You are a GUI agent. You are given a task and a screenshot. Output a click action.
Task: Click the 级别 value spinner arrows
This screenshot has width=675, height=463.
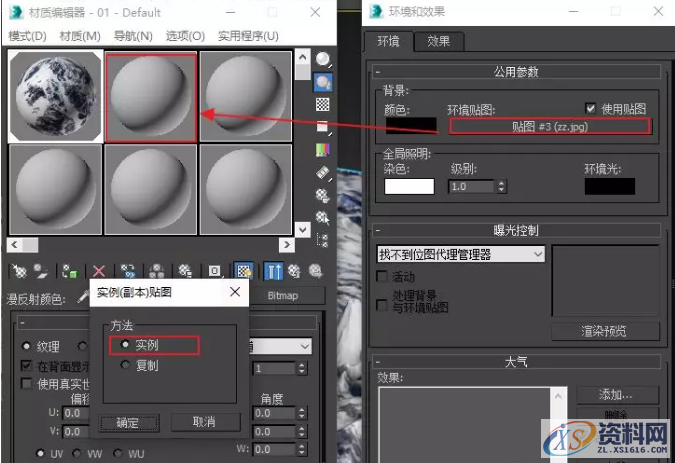click(x=501, y=186)
